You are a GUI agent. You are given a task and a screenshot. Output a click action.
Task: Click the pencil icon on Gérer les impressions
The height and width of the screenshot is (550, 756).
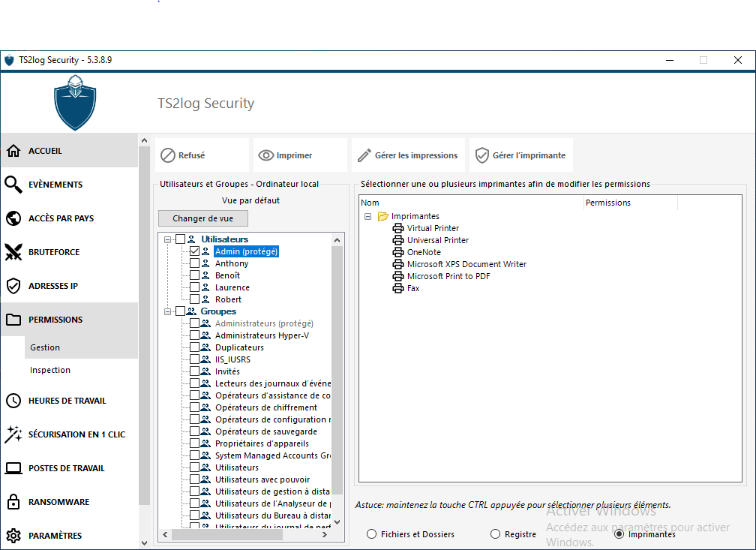pos(364,155)
